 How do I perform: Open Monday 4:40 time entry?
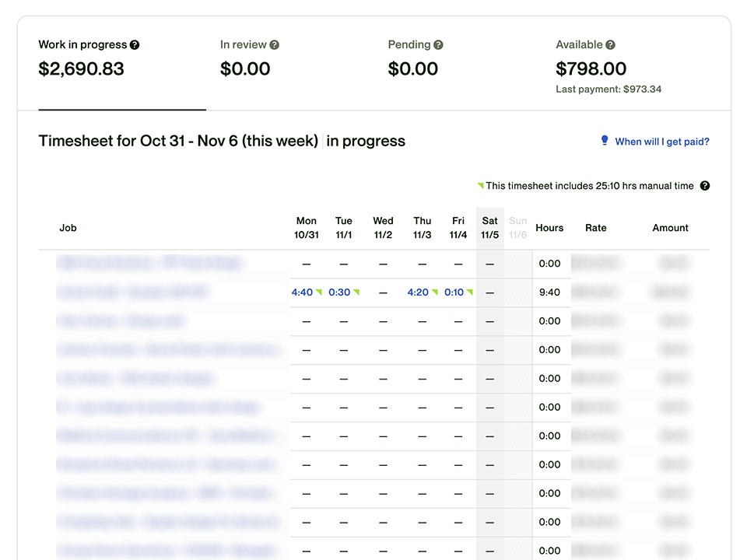302,292
